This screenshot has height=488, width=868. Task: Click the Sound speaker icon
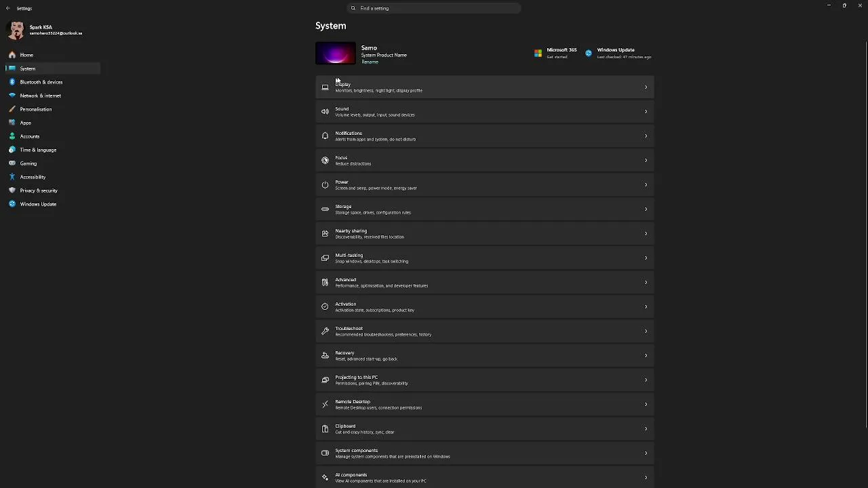click(x=325, y=111)
